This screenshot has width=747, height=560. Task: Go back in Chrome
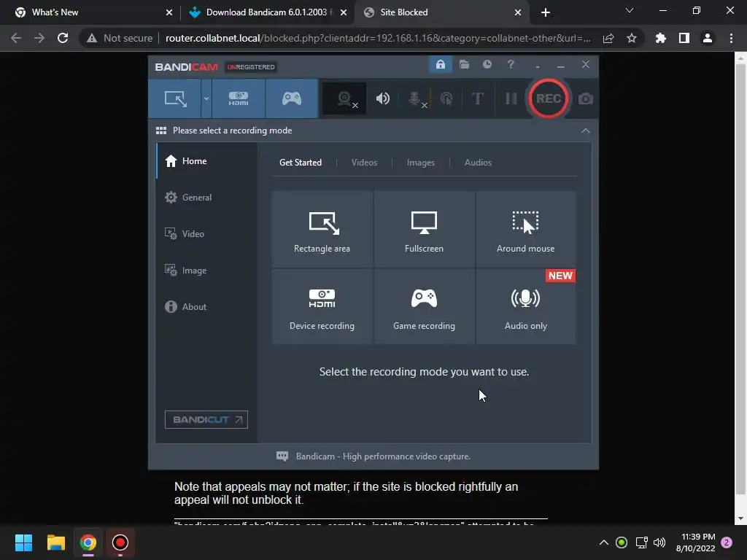coord(16,38)
